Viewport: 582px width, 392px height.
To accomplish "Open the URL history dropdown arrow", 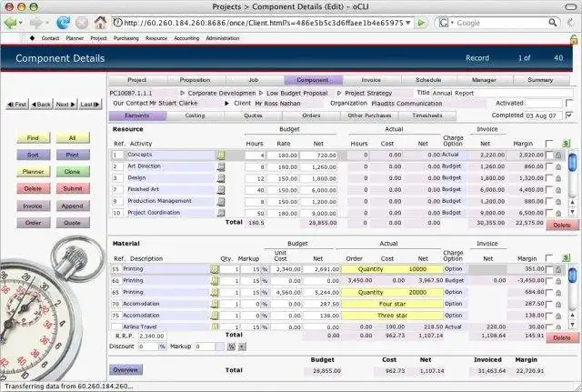I will [x=408, y=23].
